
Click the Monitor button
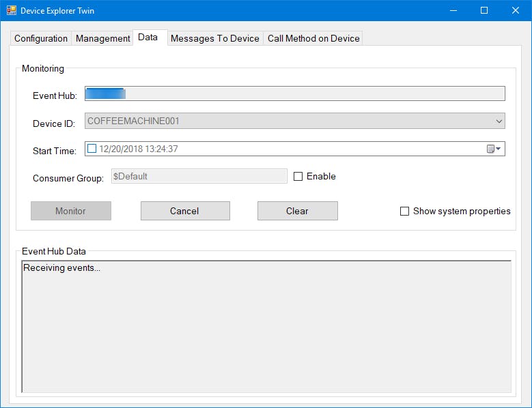click(x=71, y=211)
